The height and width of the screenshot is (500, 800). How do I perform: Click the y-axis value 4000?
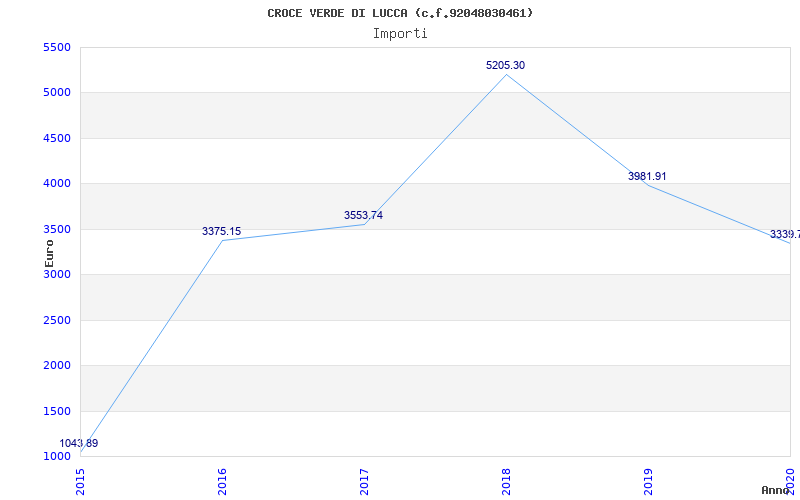pyautogui.click(x=57, y=184)
